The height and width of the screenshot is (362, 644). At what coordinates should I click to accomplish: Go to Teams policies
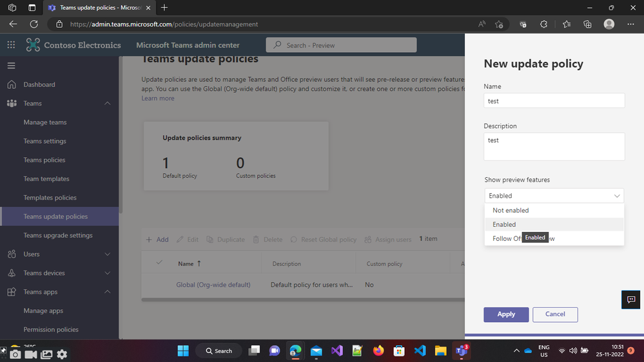pyautogui.click(x=44, y=160)
